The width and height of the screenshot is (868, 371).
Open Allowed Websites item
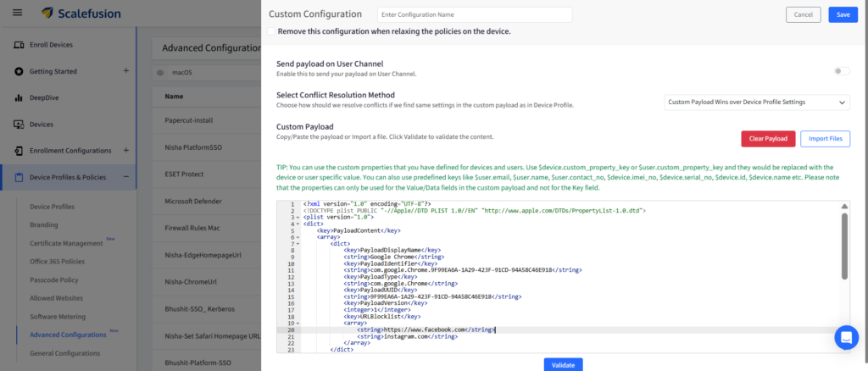[x=56, y=298]
